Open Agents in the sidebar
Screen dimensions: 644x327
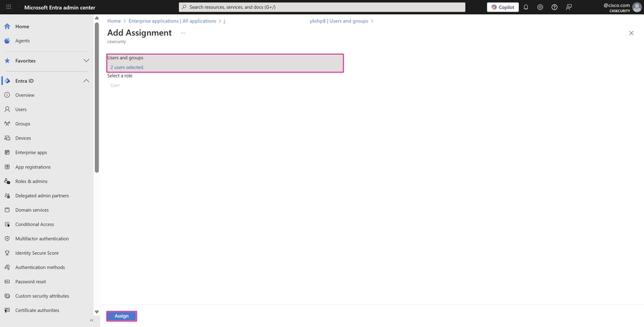(x=23, y=41)
